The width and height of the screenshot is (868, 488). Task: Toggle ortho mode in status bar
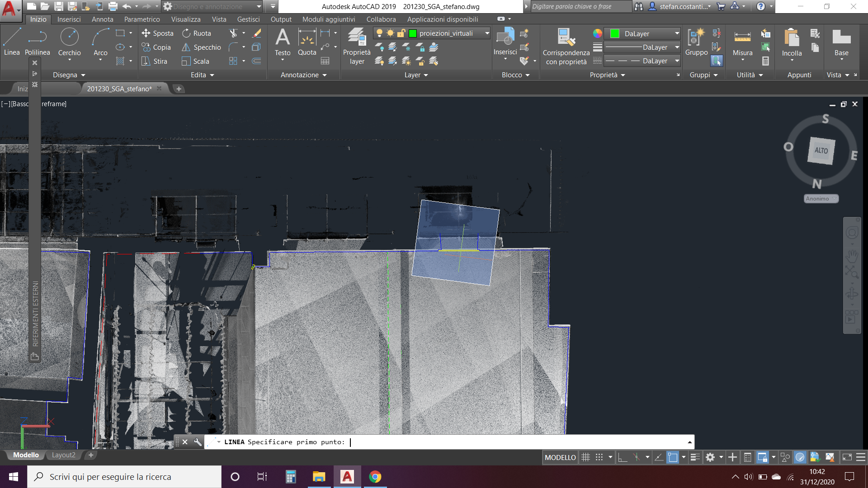tap(623, 457)
